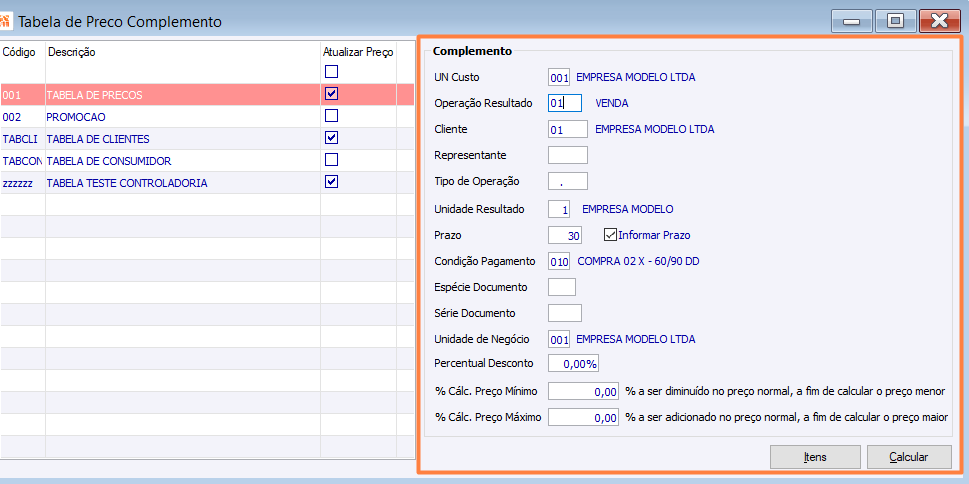Click the Itens button
This screenshot has width=969, height=484.
coord(815,457)
